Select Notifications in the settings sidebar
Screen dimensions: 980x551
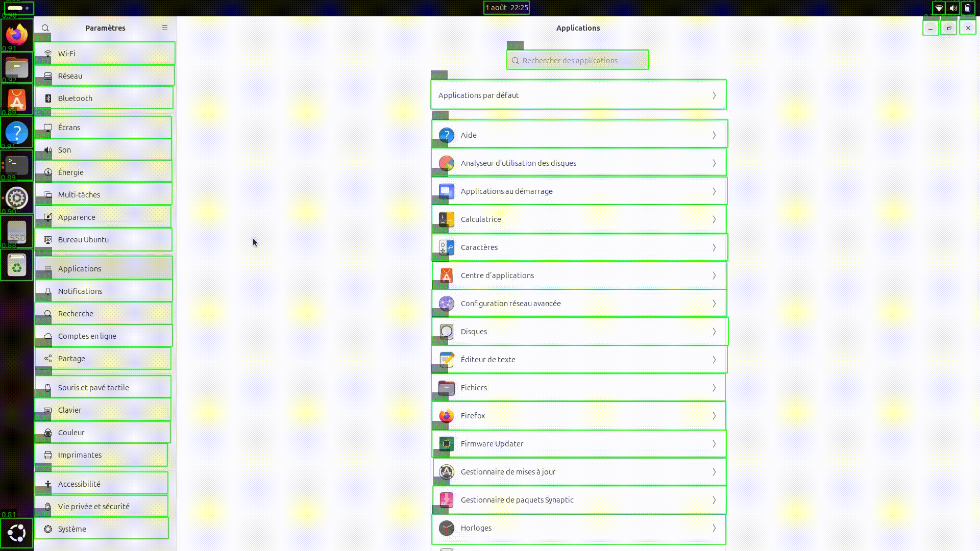(x=80, y=291)
